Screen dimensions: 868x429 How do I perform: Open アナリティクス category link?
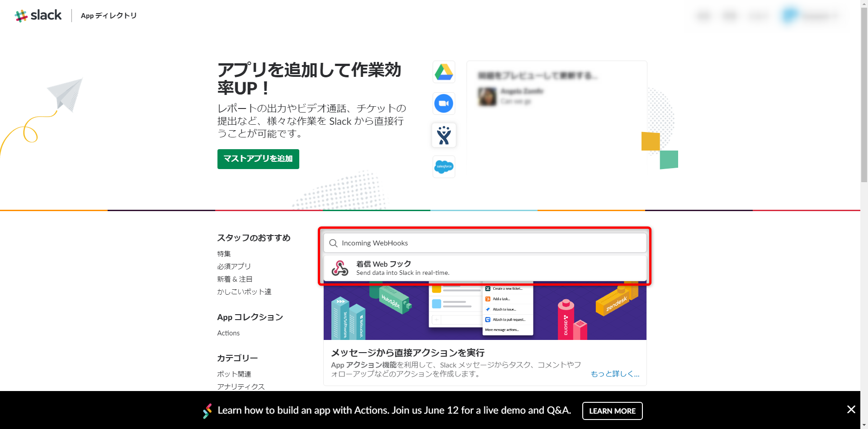pos(241,387)
